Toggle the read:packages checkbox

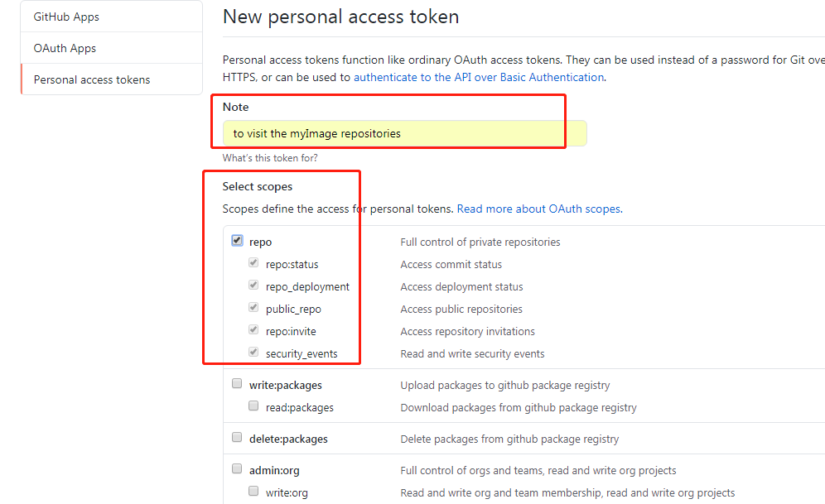pyautogui.click(x=253, y=405)
